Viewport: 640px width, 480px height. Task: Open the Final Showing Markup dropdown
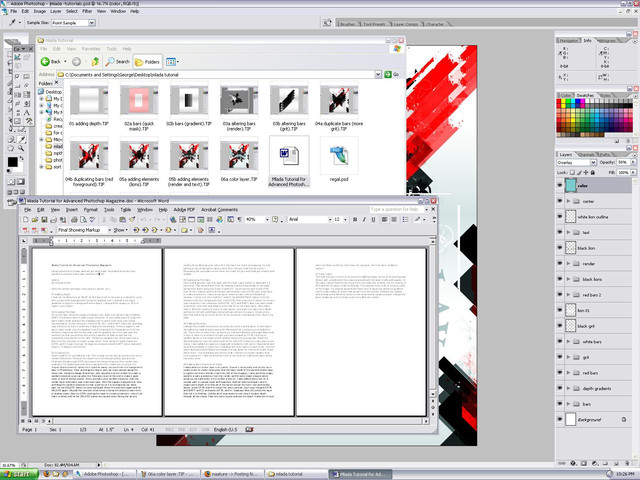coord(109,230)
